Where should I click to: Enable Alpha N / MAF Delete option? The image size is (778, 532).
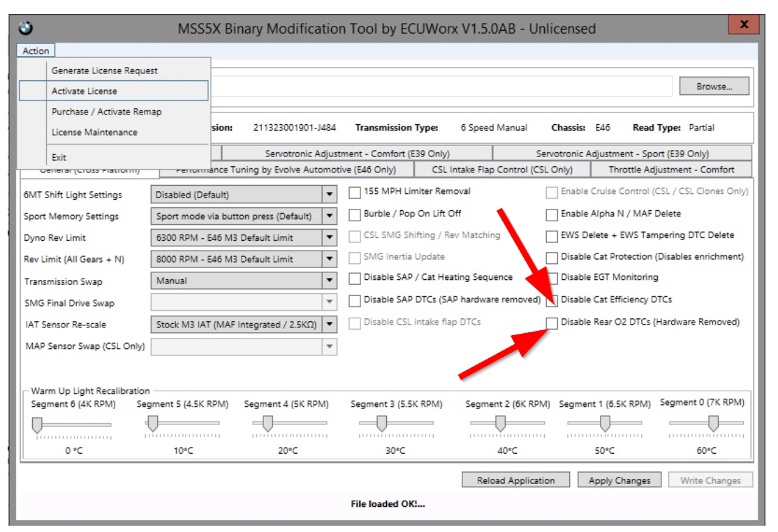click(x=552, y=214)
